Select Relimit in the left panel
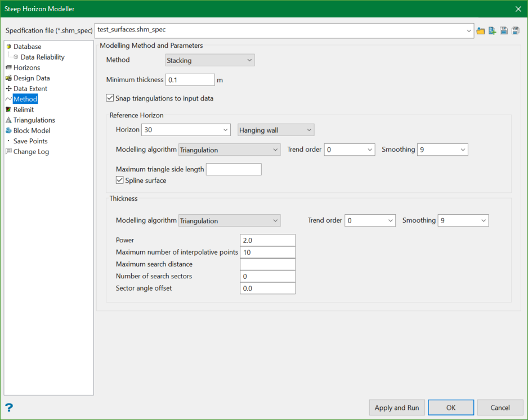The image size is (528, 420). coord(24,110)
